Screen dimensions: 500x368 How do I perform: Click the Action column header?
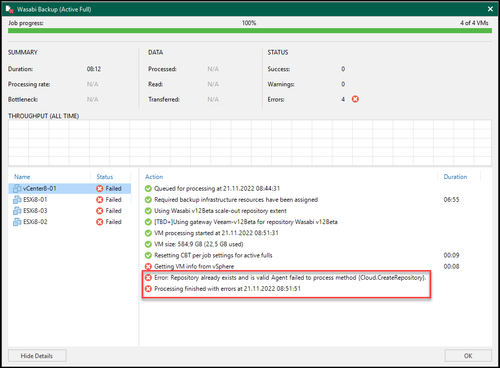click(154, 177)
